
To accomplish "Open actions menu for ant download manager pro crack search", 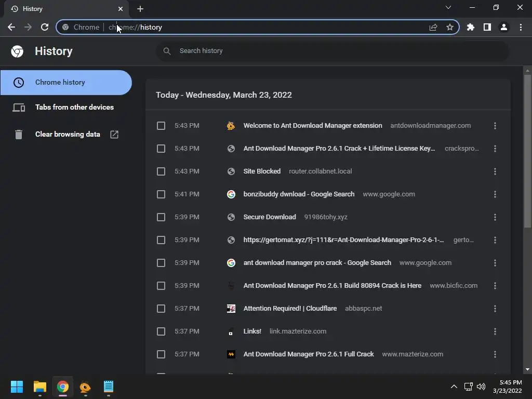I will tap(495, 263).
